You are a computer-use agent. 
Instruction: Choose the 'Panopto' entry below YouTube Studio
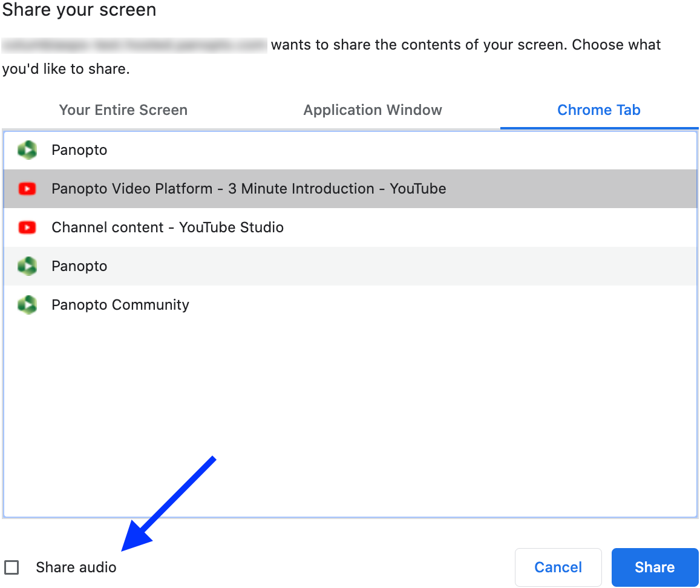pos(350,266)
